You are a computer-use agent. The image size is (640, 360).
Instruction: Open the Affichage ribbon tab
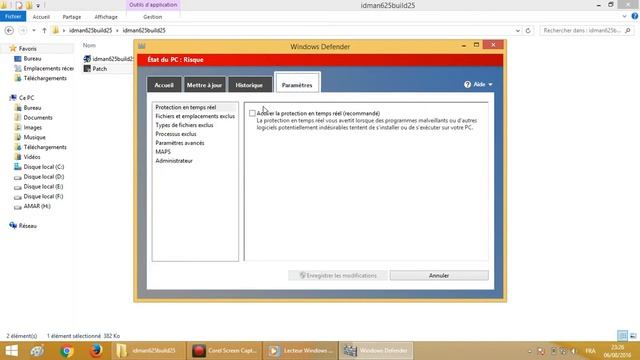(106, 17)
